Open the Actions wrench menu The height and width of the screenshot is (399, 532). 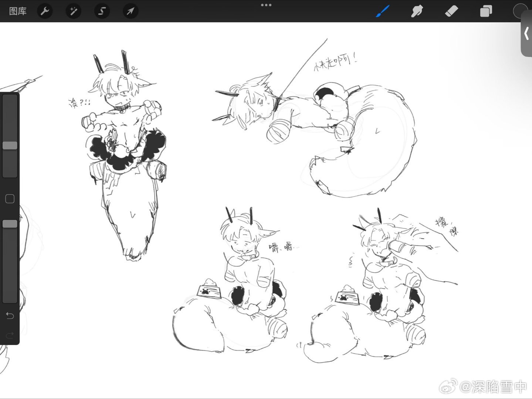point(45,11)
